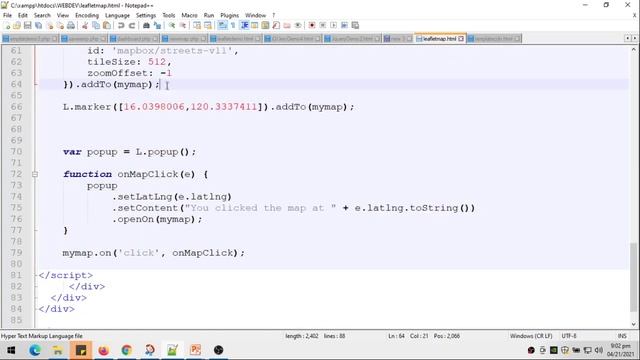Click the New file toolbar icon
The image size is (640, 360).
[x=7, y=25]
